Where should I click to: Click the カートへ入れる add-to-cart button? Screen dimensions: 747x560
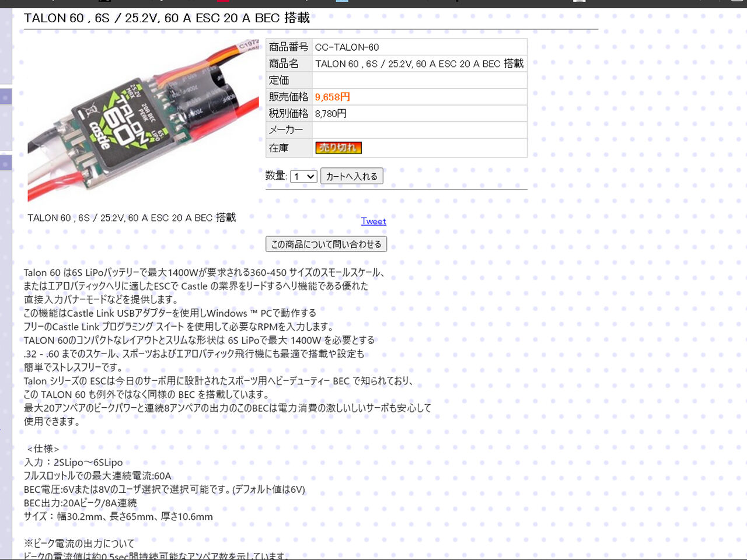351,176
